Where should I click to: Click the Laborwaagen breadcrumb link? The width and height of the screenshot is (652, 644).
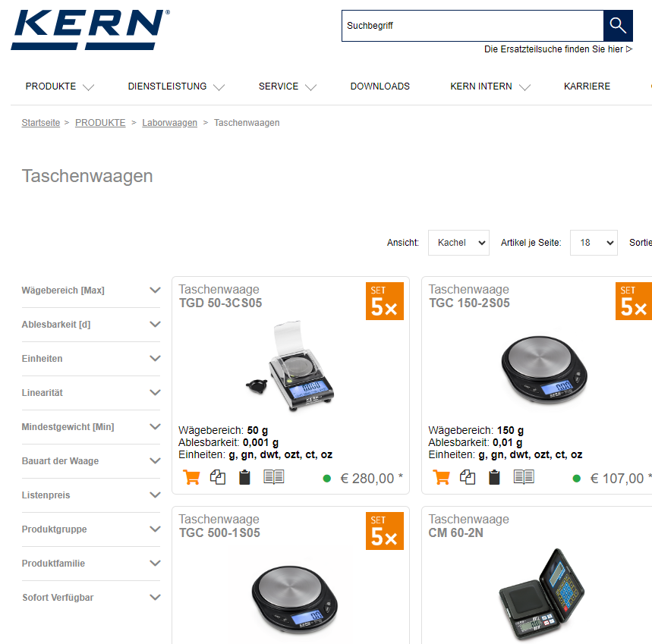(x=169, y=123)
